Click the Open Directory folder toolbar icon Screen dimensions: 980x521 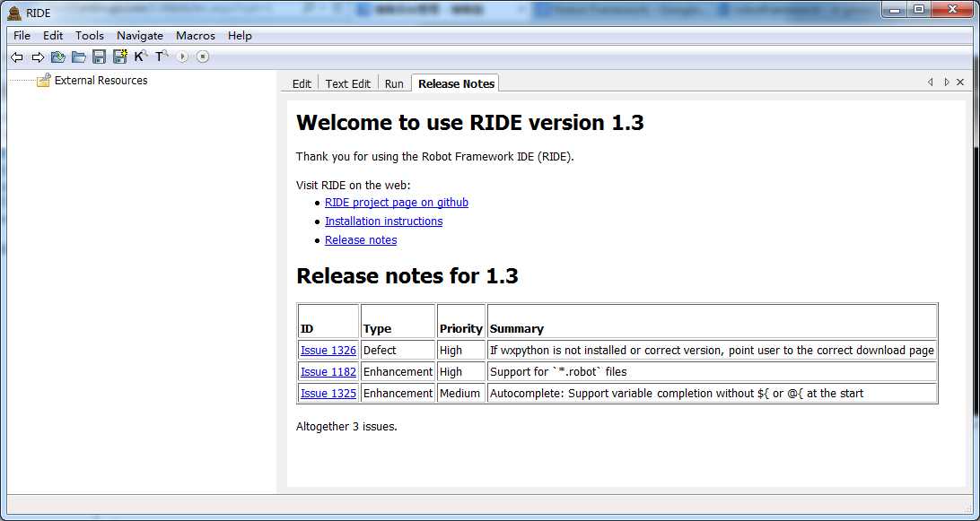79,56
